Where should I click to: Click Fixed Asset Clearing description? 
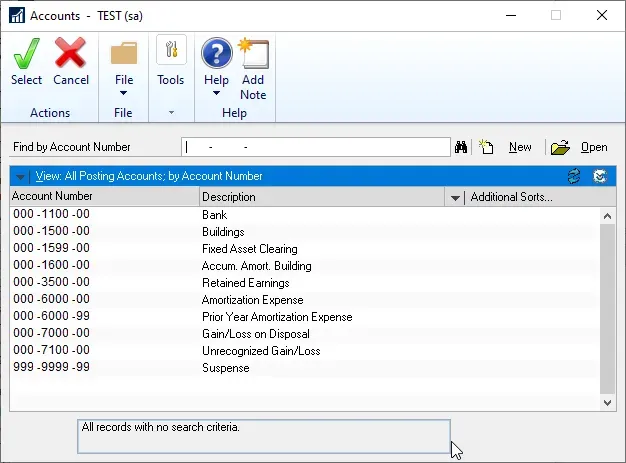tap(250, 249)
